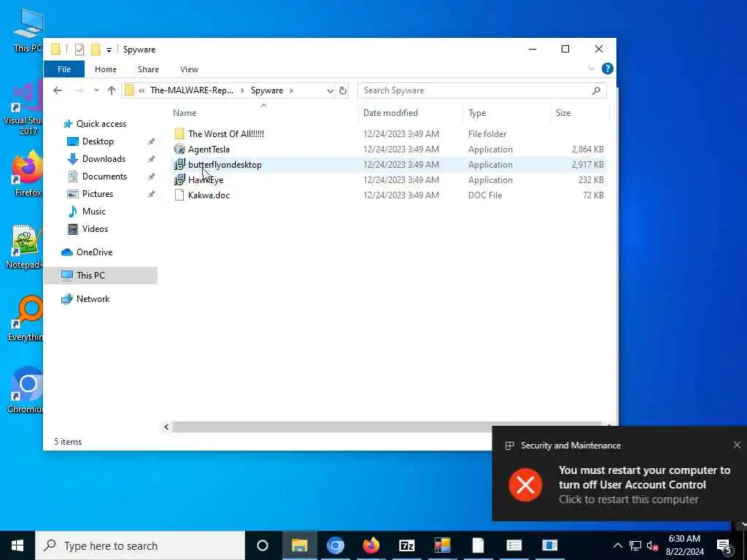
Task: Open This PC desktop icon
Action: point(28,31)
